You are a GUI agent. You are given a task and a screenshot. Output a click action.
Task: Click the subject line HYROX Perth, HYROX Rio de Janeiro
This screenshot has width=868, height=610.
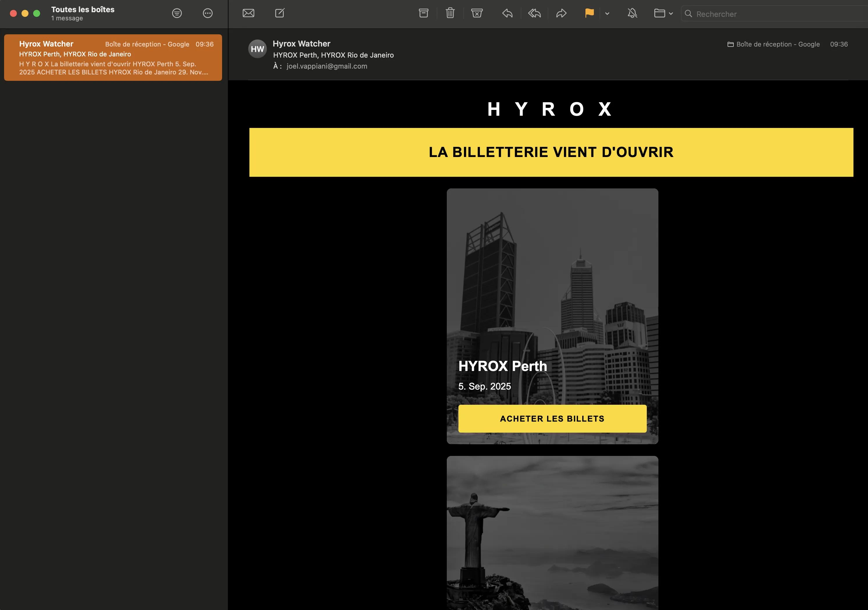(x=333, y=55)
